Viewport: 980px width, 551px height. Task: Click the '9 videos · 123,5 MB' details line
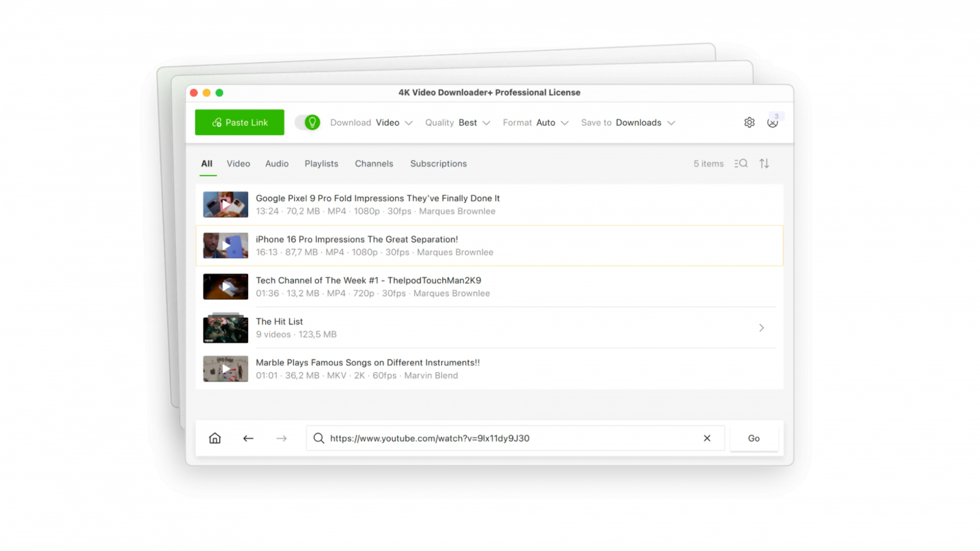coord(296,334)
